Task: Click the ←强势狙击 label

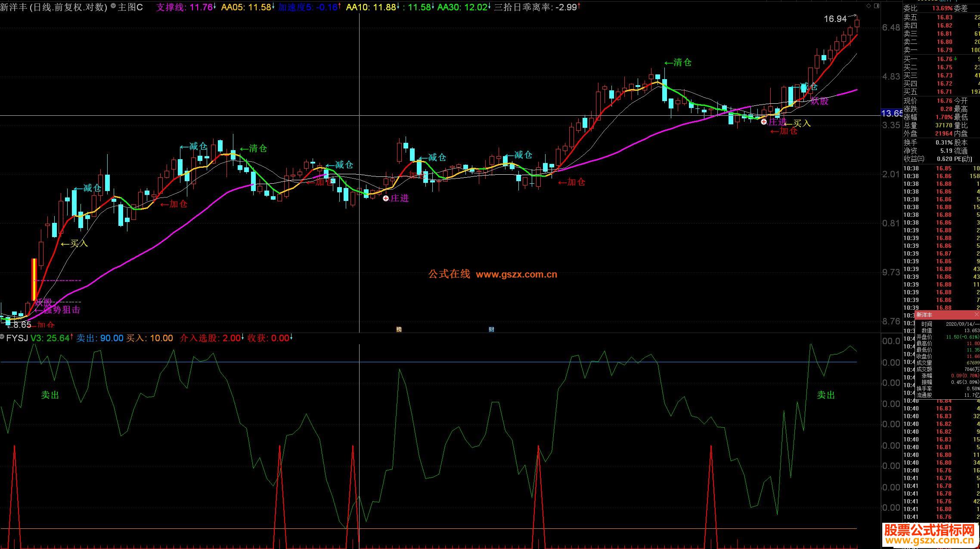Action: point(57,310)
